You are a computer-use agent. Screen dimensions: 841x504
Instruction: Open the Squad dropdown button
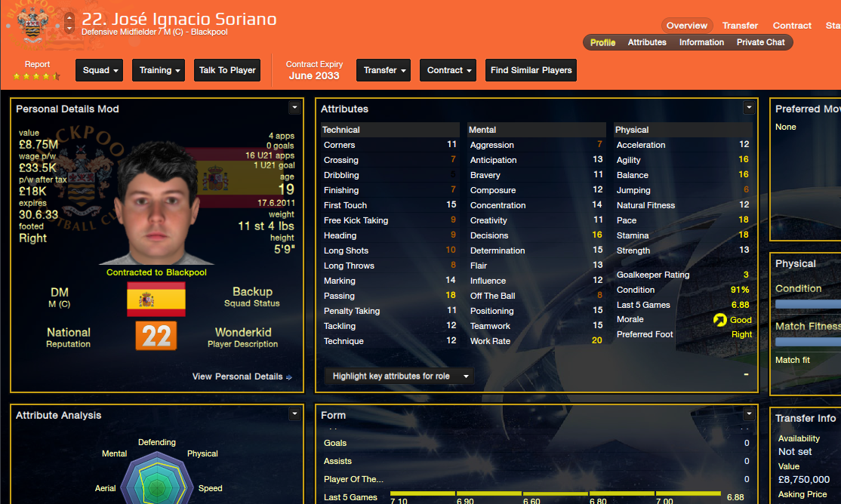coord(99,70)
